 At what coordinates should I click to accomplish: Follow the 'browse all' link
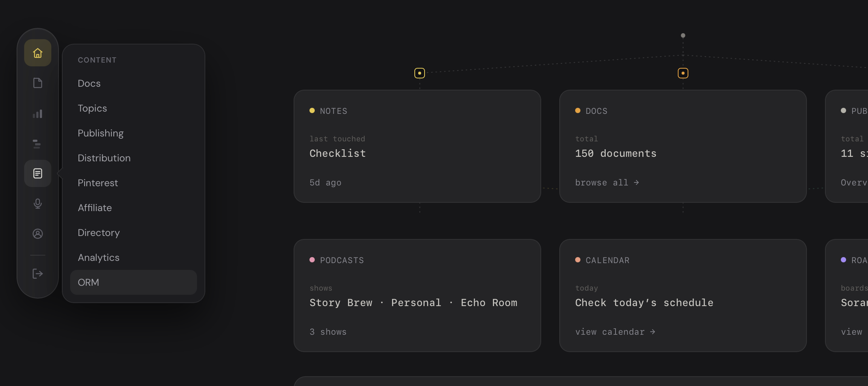click(x=607, y=183)
